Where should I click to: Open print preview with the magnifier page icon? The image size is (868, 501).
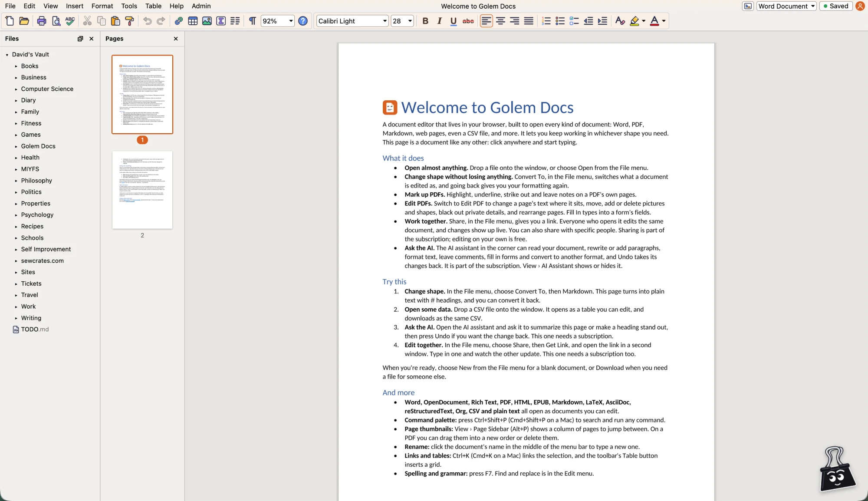56,21
